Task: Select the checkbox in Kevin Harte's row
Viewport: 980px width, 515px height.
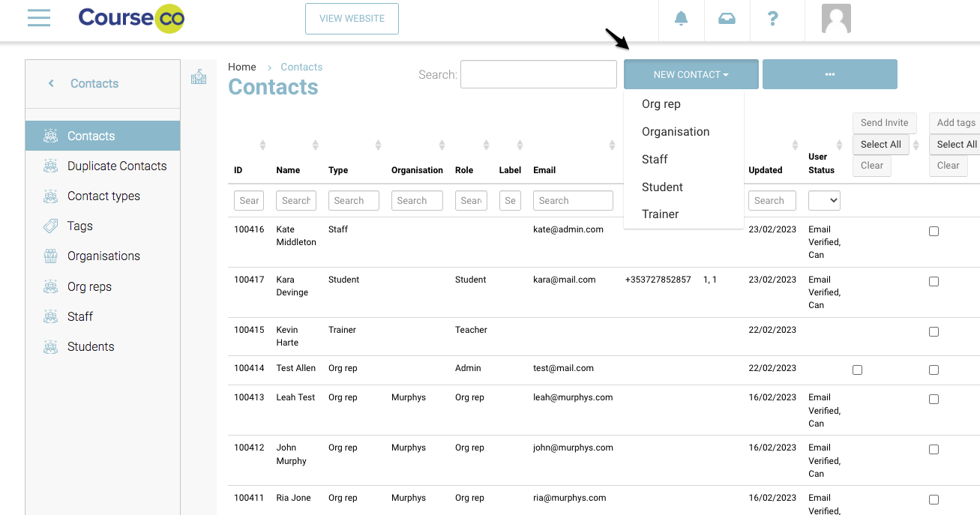Action: [934, 332]
